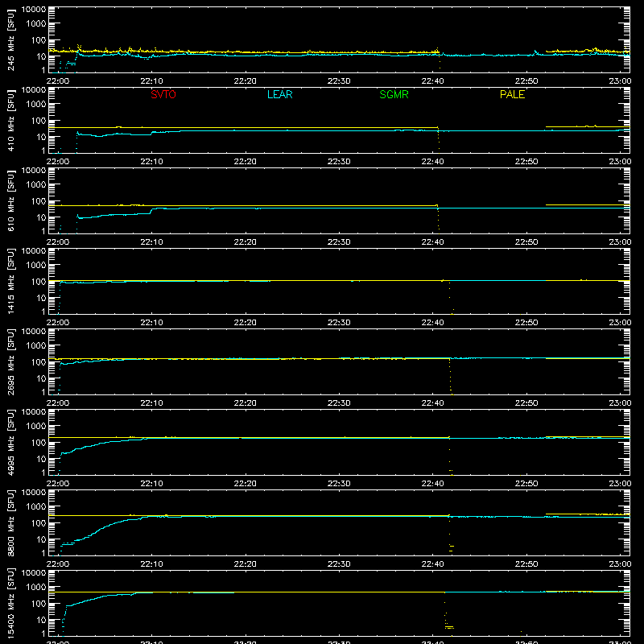Viewport: 644px width, 644px height.
Task: Select the 1415 MHz [SFU] axis title
Action: tap(11, 281)
